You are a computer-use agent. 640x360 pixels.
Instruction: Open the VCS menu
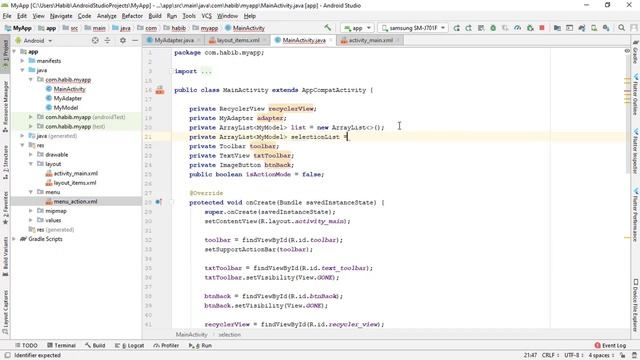click(x=207, y=16)
